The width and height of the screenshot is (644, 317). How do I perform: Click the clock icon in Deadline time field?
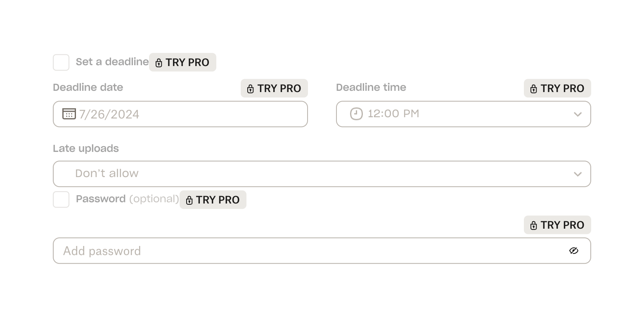click(x=356, y=114)
